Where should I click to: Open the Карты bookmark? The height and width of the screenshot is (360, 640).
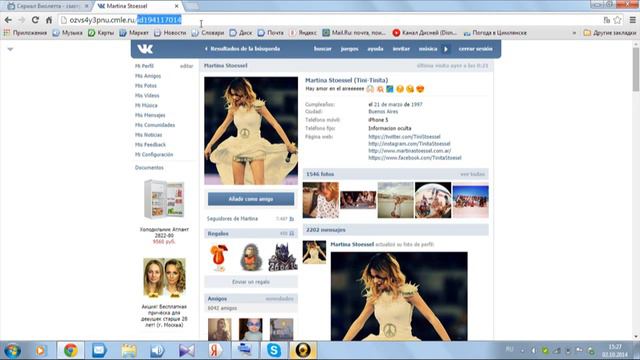pos(101,33)
